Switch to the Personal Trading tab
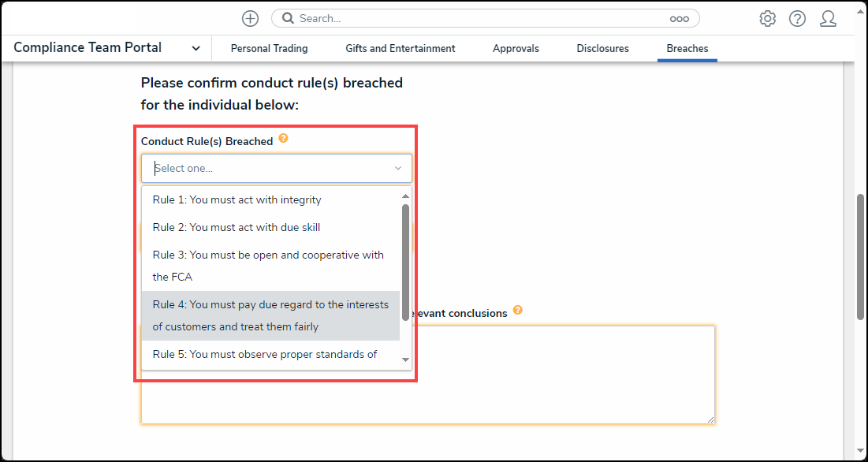The height and width of the screenshot is (462, 868). tap(269, 48)
